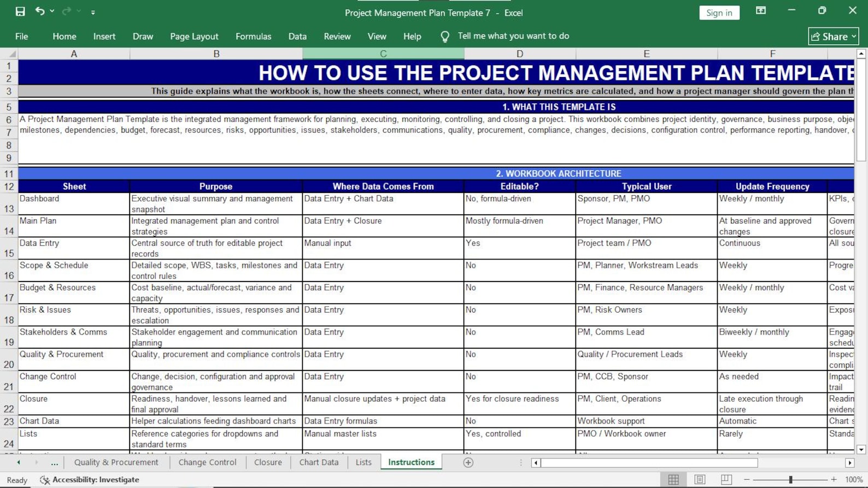Click the Redo arrow icon
868x488 pixels.
[67, 11]
